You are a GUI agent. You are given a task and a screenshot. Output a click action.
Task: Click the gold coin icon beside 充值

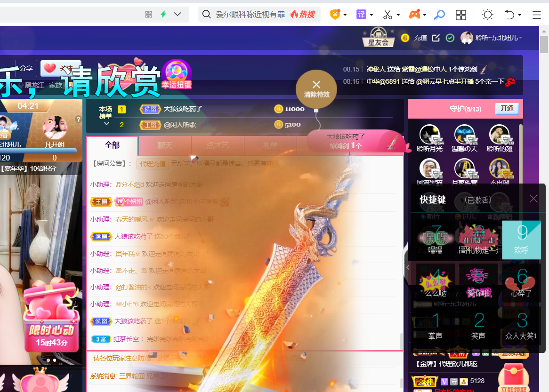[405, 38]
